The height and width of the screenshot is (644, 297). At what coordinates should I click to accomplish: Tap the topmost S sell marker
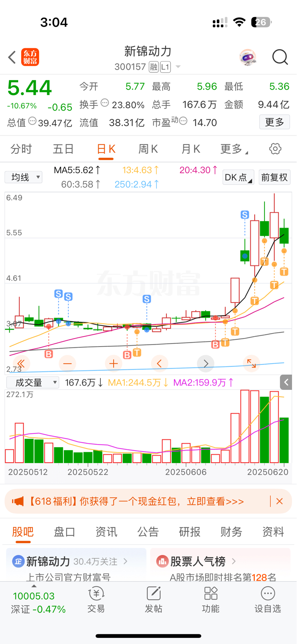pyautogui.click(x=245, y=215)
